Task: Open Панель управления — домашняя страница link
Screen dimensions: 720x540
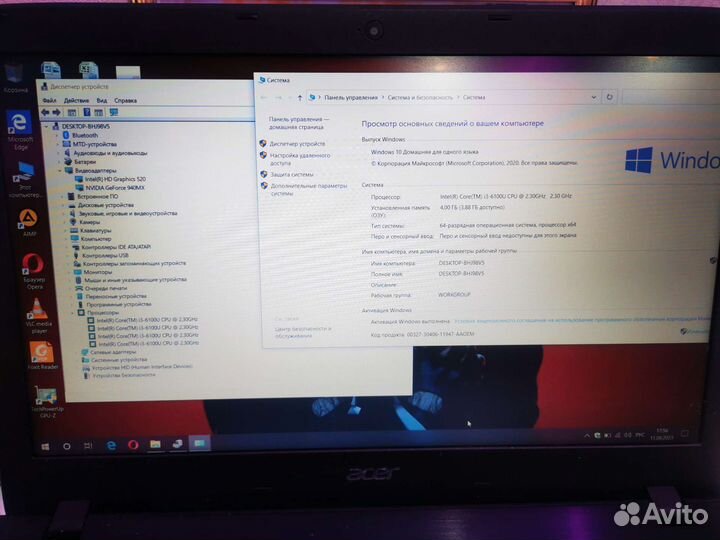Action: click(299, 123)
